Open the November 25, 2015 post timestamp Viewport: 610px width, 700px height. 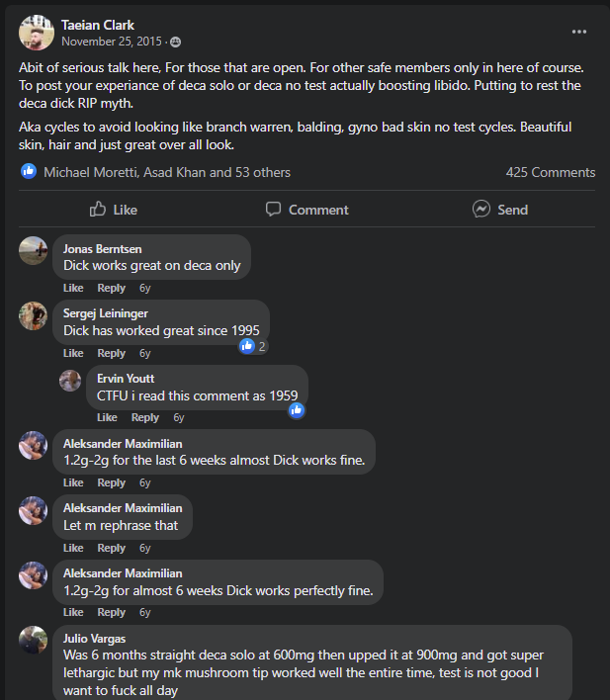coord(113,43)
